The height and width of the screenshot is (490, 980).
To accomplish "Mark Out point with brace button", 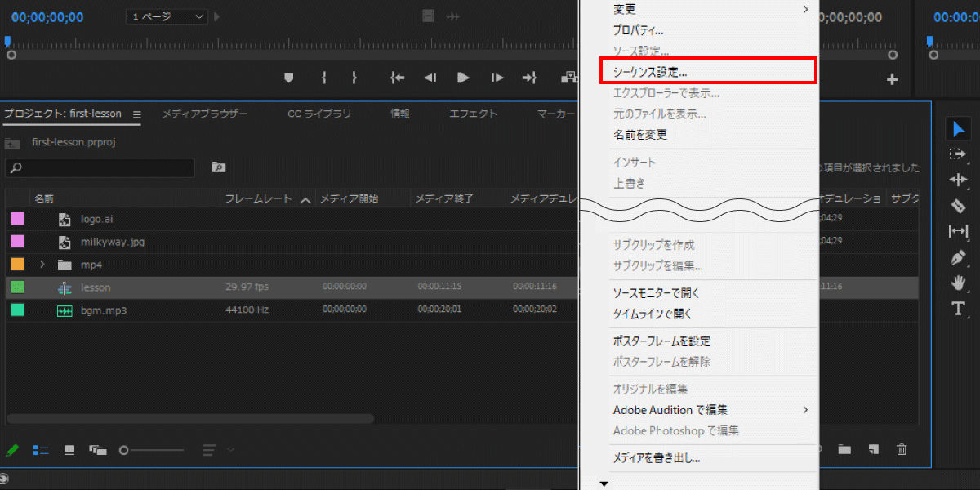I will coord(354,78).
